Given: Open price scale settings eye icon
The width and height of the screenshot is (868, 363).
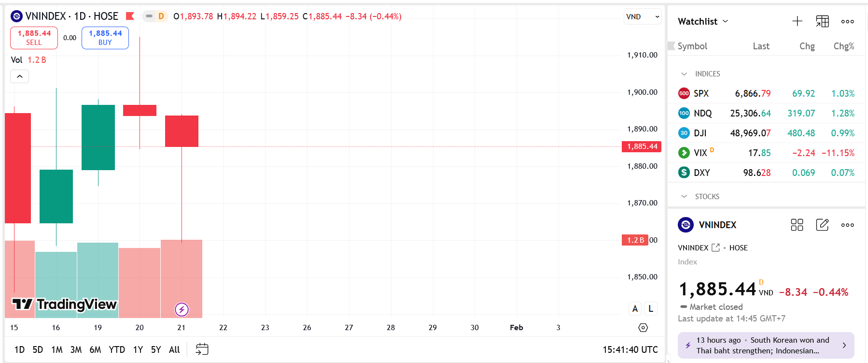Looking at the screenshot, I should 643,327.
